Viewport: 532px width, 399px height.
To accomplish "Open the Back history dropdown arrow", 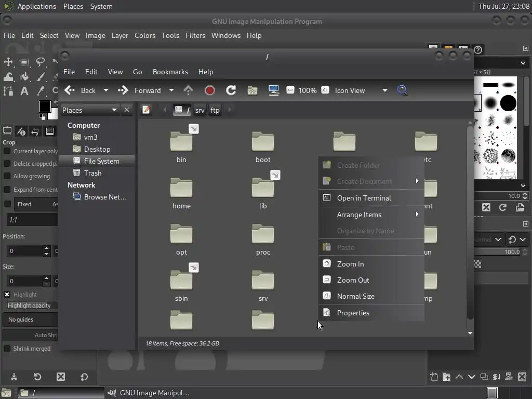I will tap(106, 90).
